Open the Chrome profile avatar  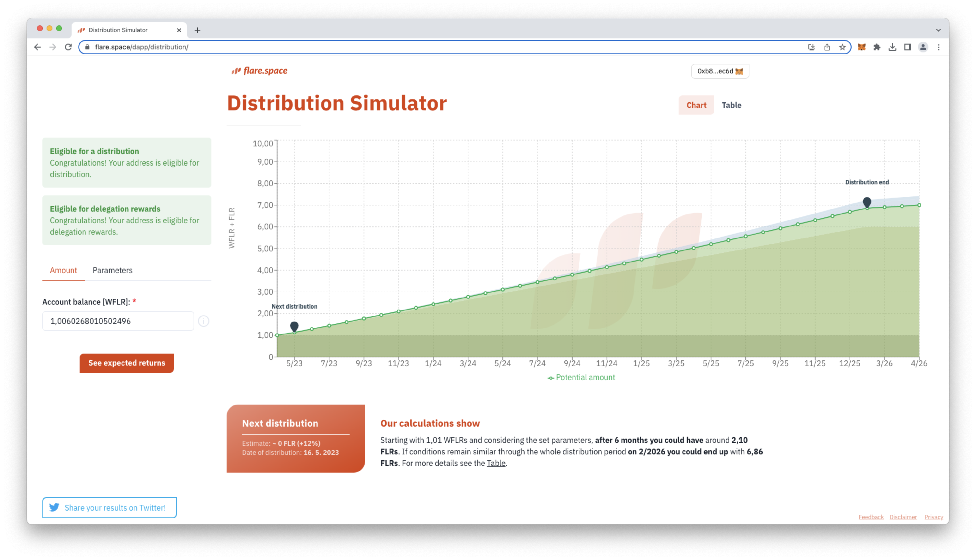923,47
